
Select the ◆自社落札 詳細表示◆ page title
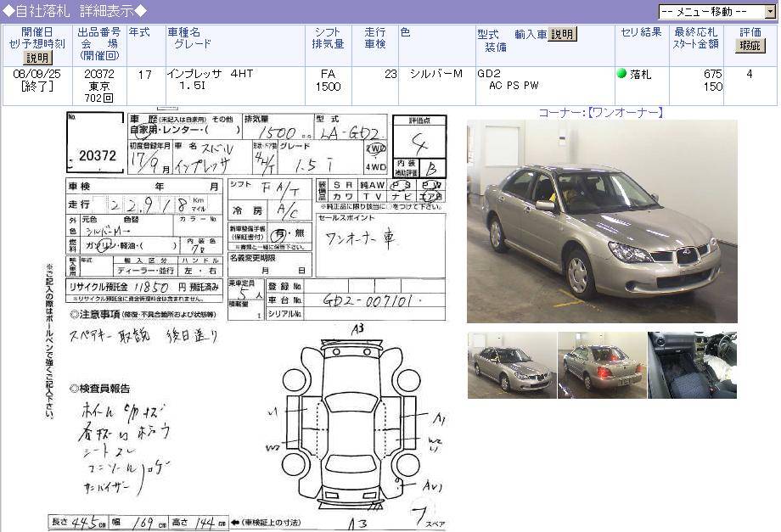(x=74, y=10)
